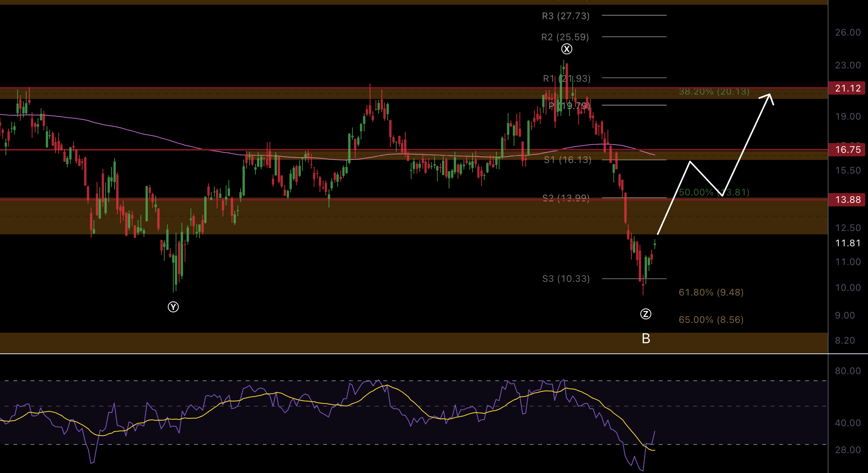Select the 16.75 red price tag
This screenshot has width=868, height=473.
[x=847, y=150]
